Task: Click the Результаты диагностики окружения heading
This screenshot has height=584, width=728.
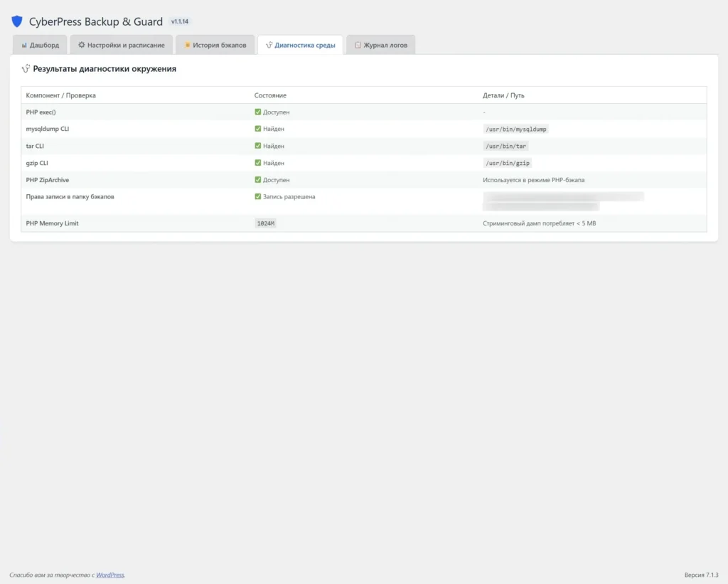Action: click(105, 69)
